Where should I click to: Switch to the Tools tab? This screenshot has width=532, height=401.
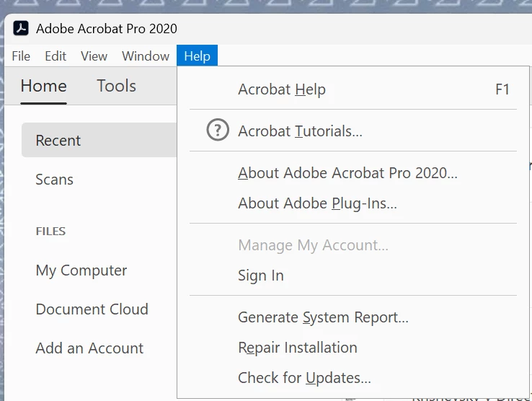tap(116, 86)
